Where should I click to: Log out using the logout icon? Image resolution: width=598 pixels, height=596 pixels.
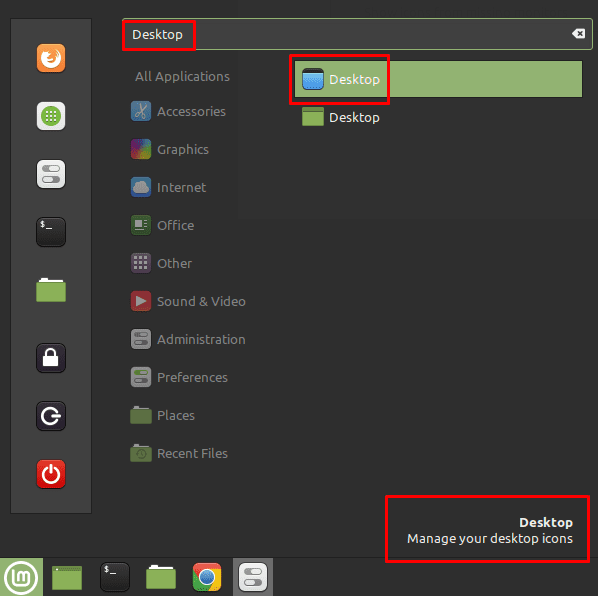click(x=51, y=416)
